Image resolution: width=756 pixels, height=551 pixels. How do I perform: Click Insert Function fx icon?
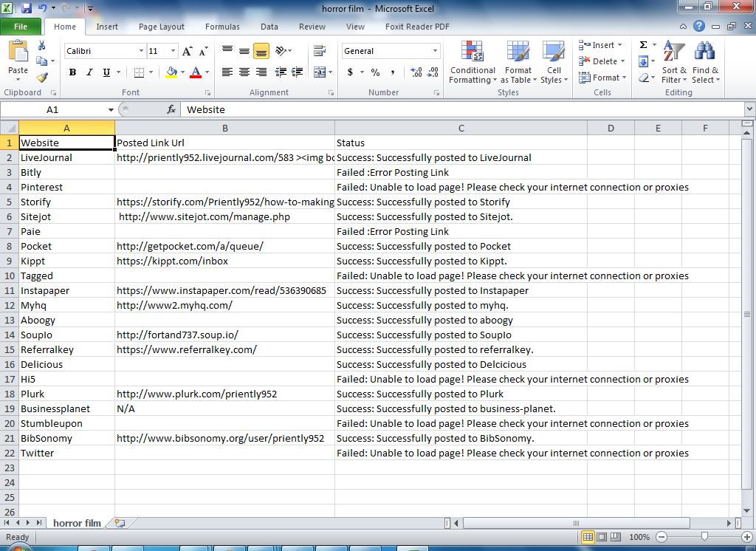point(171,109)
